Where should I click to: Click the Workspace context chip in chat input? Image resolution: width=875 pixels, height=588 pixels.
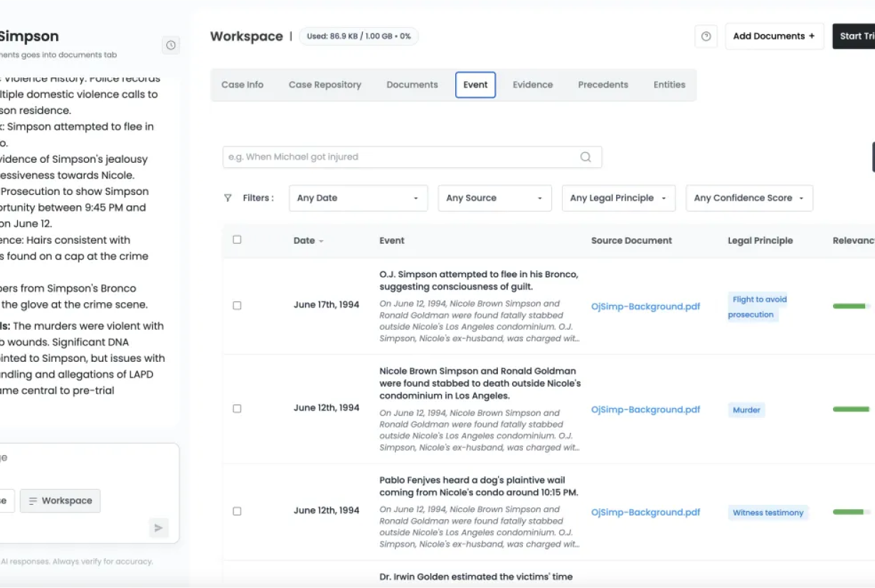pos(60,501)
